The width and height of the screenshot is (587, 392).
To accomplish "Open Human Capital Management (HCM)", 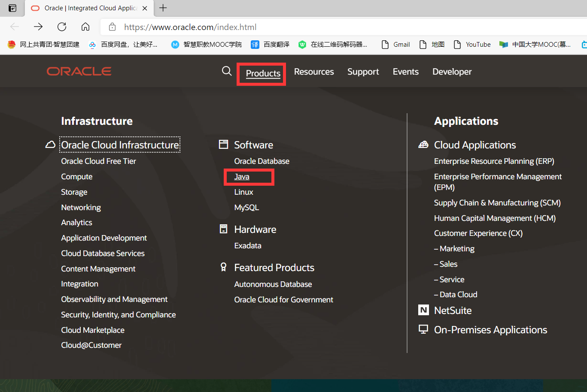I will click(495, 218).
